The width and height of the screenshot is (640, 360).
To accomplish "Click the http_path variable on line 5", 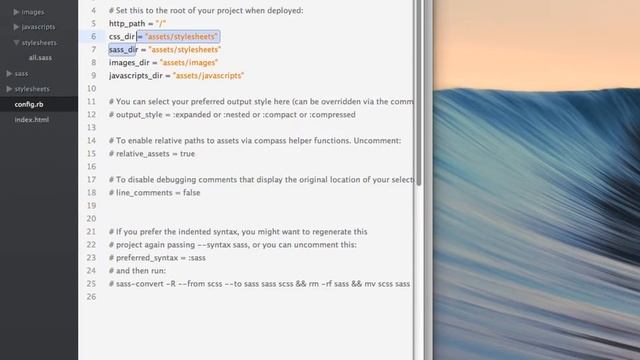I will tap(127, 24).
